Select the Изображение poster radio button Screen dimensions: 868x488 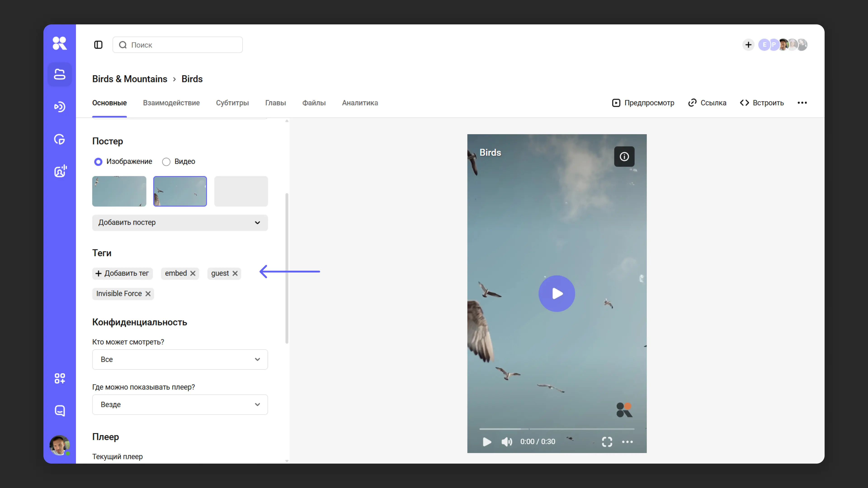(98, 162)
